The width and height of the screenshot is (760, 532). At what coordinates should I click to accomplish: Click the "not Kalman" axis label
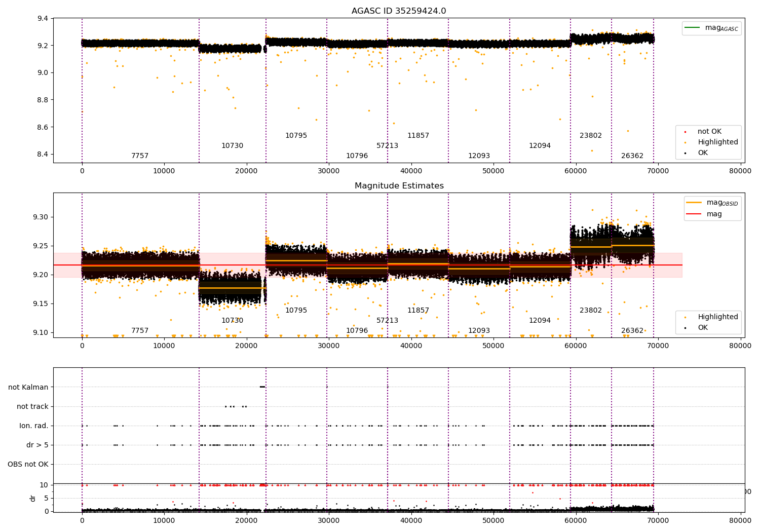[x=28, y=387]
